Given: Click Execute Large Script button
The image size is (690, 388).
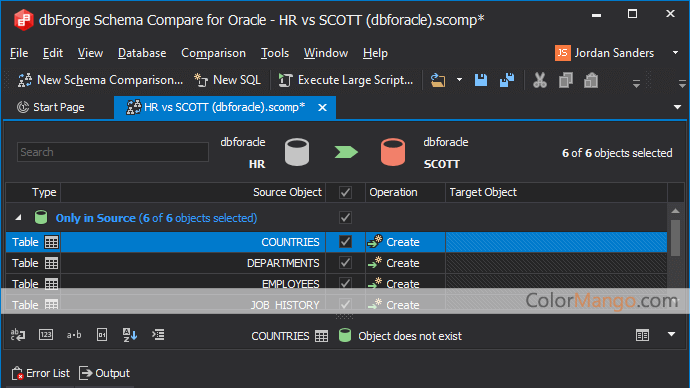Looking at the screenshot, I should click(346, 80).
